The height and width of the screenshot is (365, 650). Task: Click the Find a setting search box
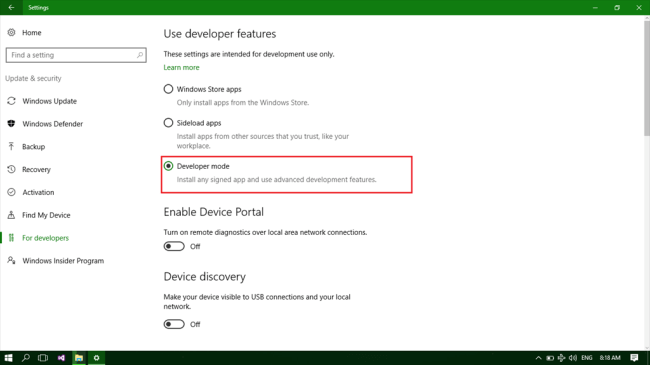(x=76, y=55)
